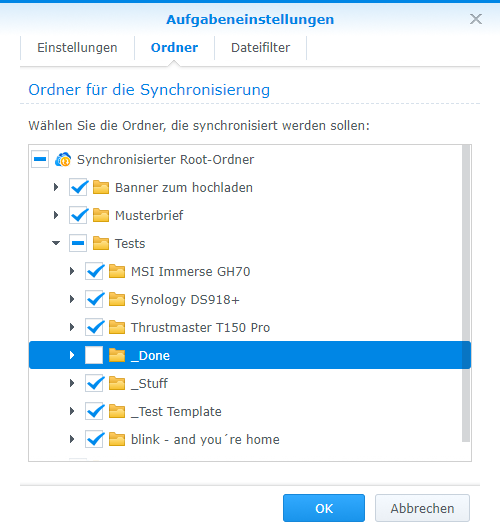
Task: Click the Synchronisierter Root-Ordner cloud sync icon
Action: tap(63, 159)
